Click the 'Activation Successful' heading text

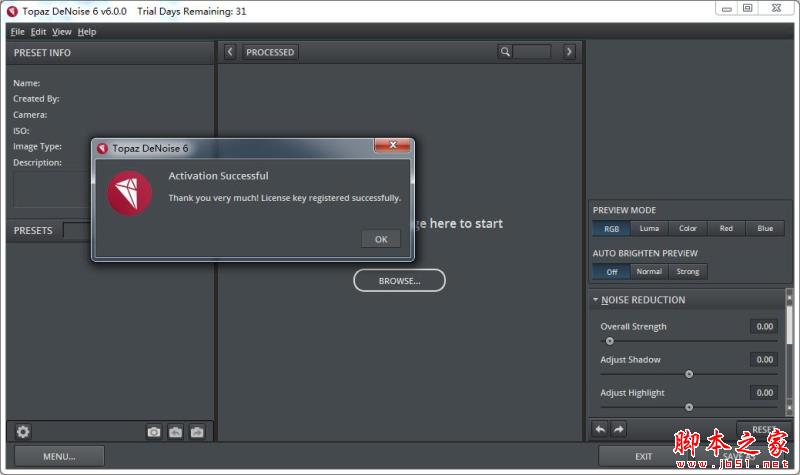pyautogui.click(x=218, y=176)
